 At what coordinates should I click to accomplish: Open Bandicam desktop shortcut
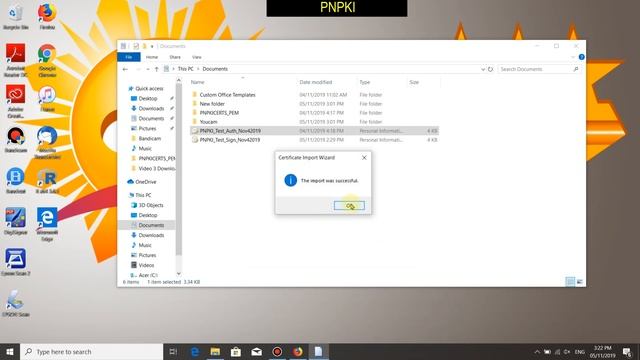[16, 140]
